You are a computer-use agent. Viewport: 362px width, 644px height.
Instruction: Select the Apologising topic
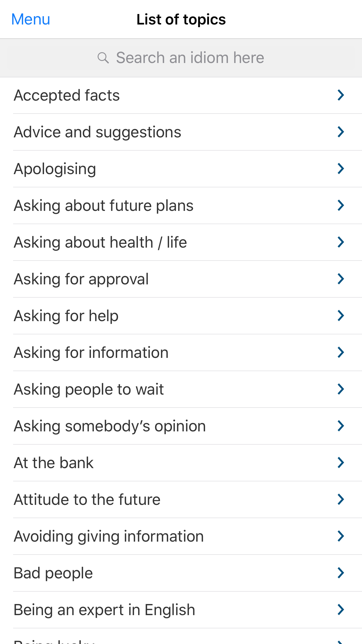click(x=55, y=169)
